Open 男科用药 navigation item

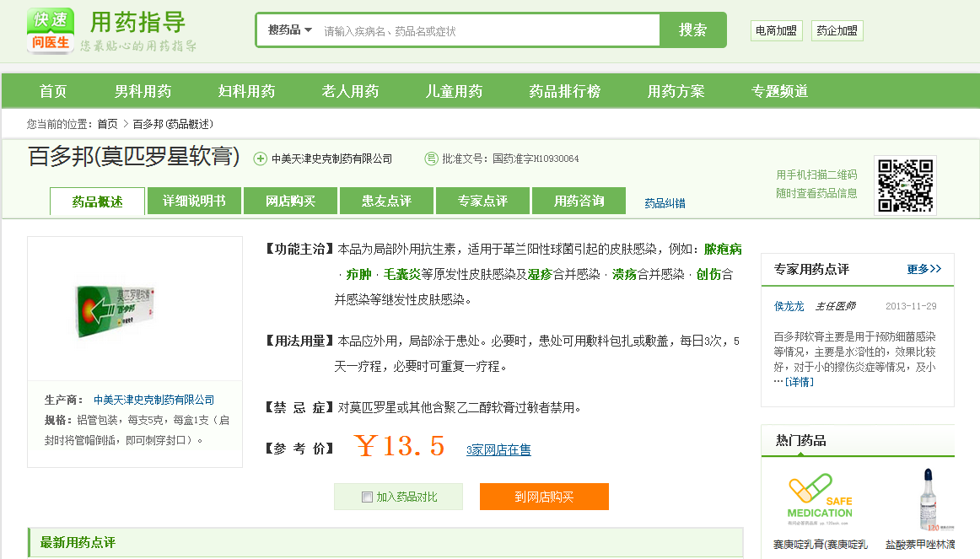click(143, 91)
